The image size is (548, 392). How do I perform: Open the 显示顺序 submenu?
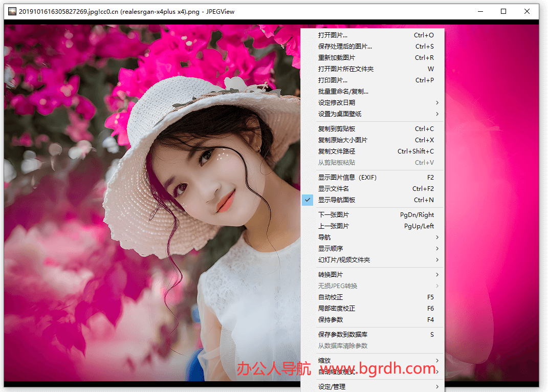tap(331, 249)
